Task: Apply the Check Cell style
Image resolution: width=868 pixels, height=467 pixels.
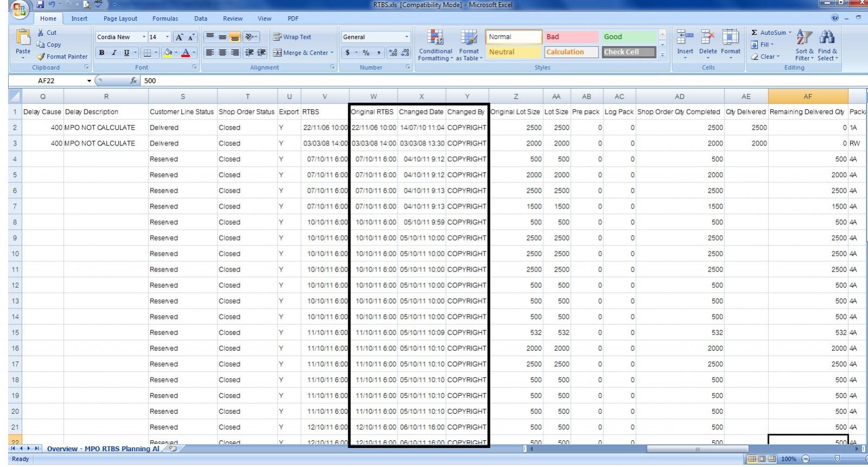Action: (x=628, y=52)
